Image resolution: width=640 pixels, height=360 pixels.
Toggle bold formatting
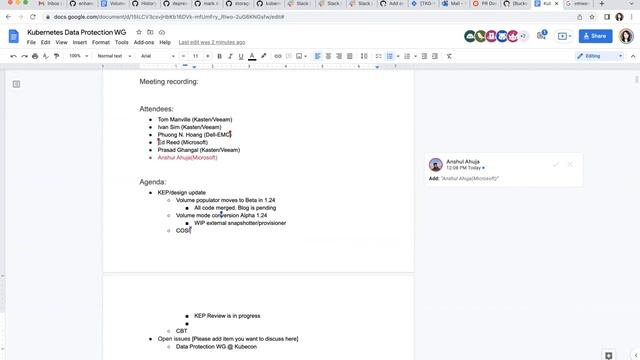pos(220,56)
